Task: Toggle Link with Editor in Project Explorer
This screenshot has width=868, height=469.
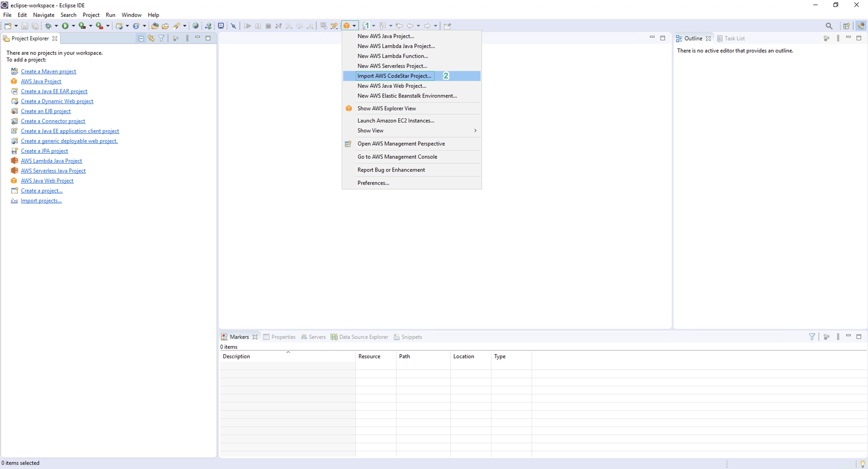Action: [x=151, y=38]
